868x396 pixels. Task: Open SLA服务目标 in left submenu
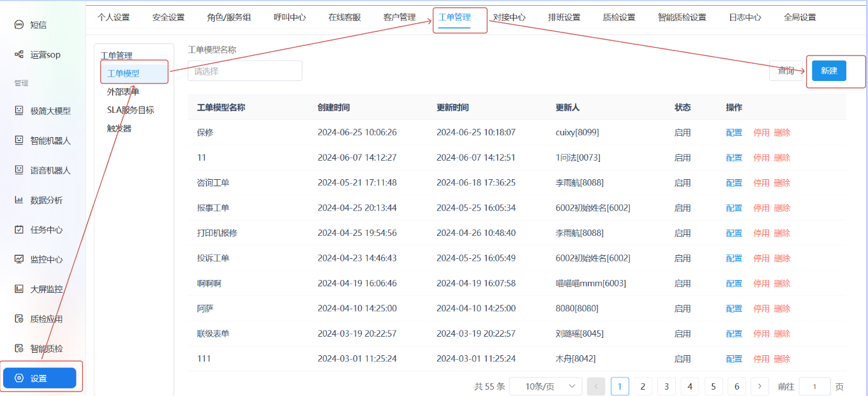click(x=131, y=110)
